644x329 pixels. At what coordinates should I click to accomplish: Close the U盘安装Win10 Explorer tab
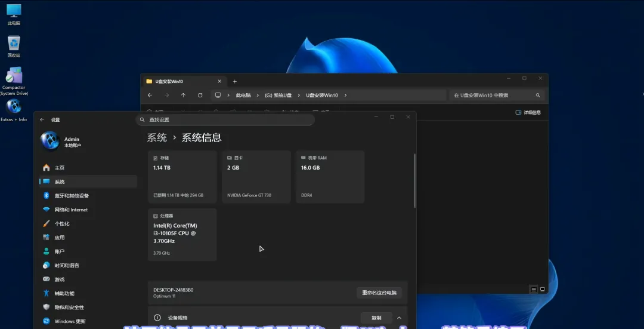point(219,81)
